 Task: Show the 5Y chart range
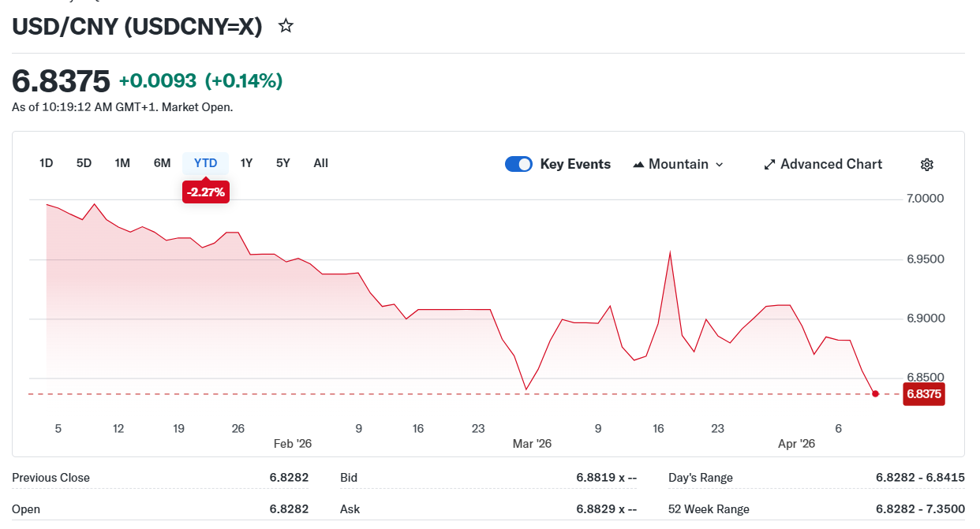click(x=283, y=163)
